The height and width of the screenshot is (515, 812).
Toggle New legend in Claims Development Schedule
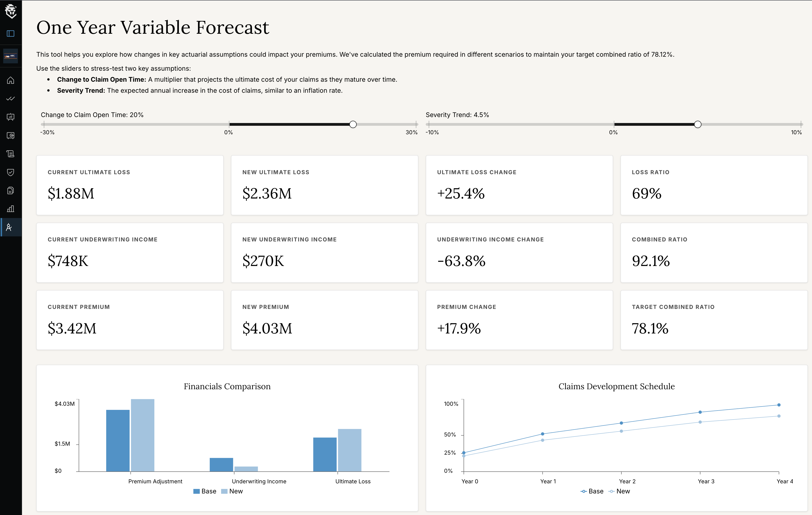619,491
